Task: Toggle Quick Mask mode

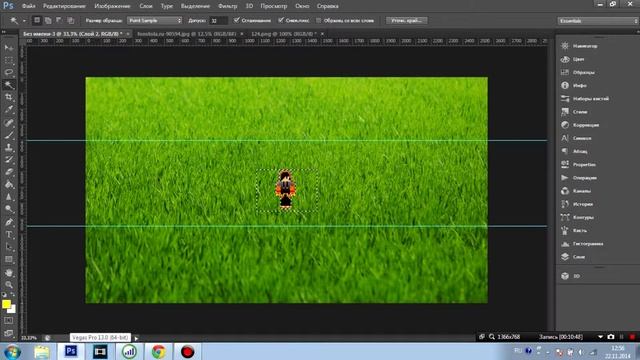Action: 9,321
